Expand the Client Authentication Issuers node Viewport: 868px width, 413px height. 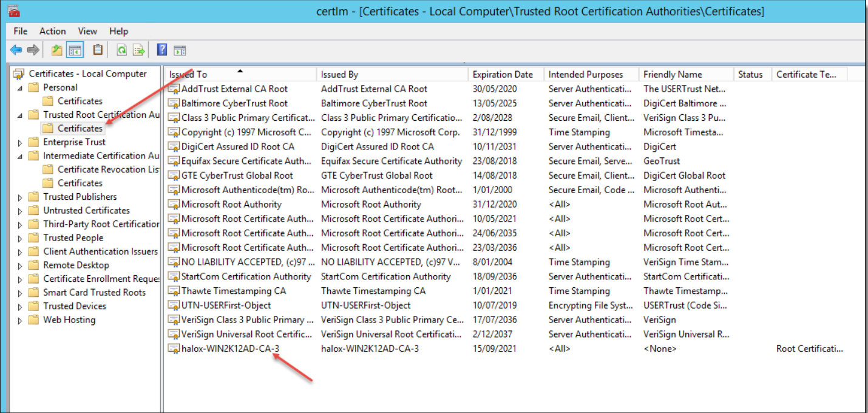tap(20, 252)
